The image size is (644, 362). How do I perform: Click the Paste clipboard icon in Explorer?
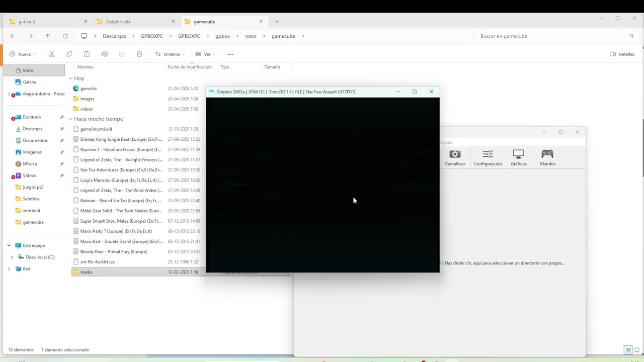pos(87,54)
